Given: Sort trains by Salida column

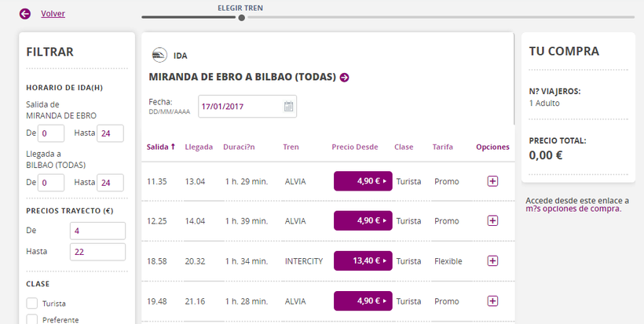Looking at the screenshot, I should pyautogui.click(x=161, y=147).
